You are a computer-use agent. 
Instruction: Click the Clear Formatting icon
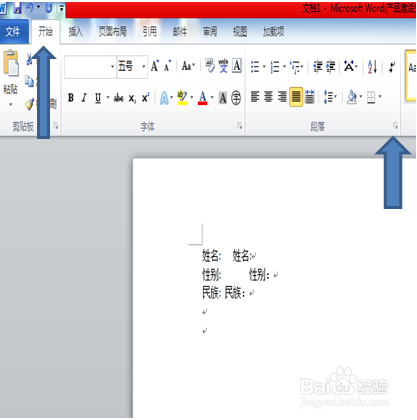[x=210, y=66]
